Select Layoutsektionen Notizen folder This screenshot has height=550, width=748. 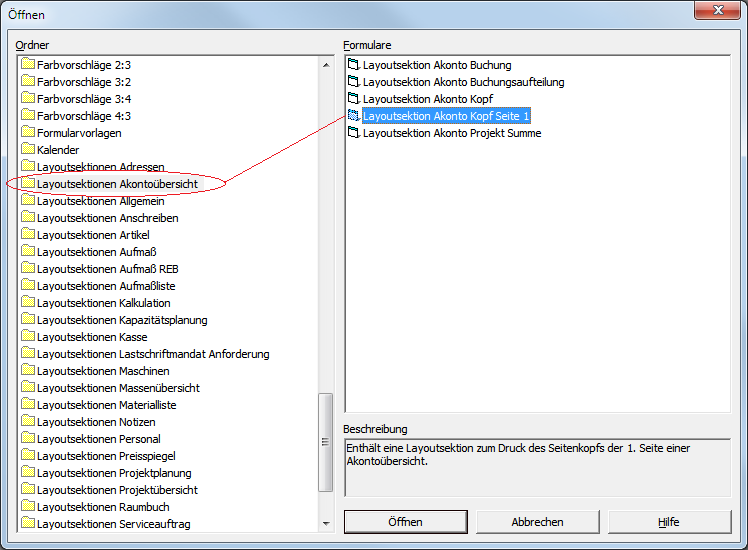click(x=96, y=422)
